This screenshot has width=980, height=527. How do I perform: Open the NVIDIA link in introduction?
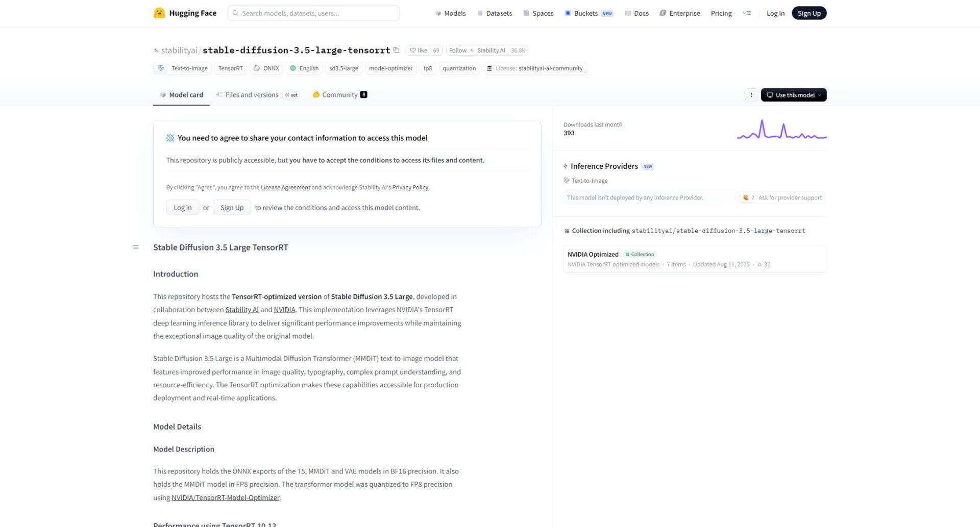click(285, 310)
